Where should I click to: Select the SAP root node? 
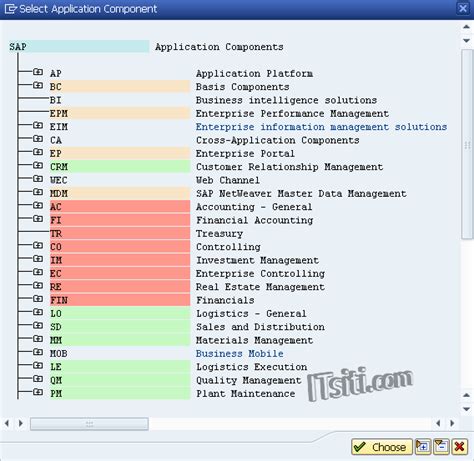[x=79, y=47]
